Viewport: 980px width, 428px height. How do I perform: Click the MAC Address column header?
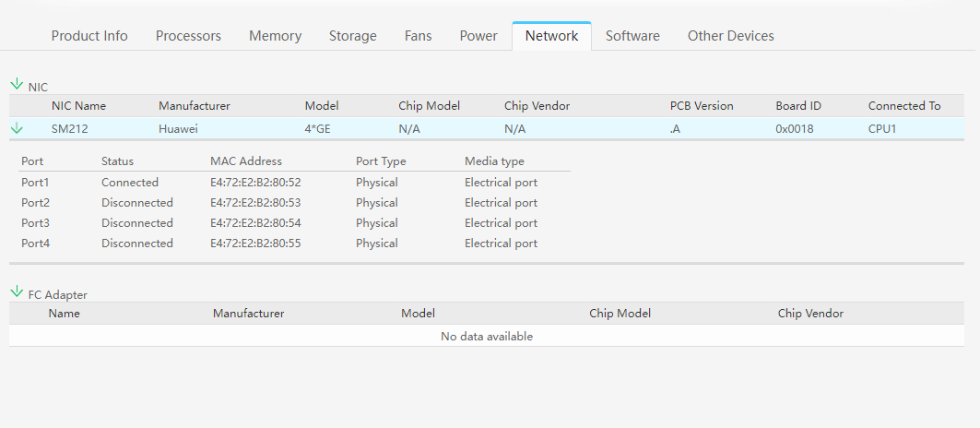click(246, 160)
